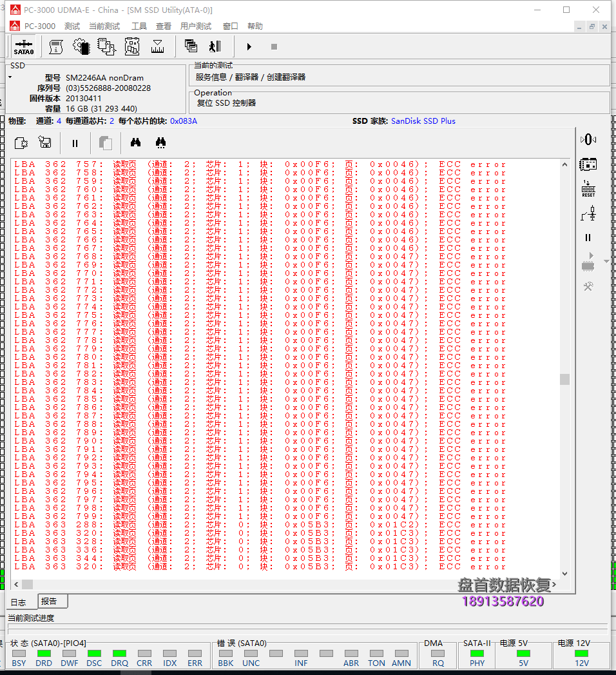Click pause icon in right side panel

588,238
